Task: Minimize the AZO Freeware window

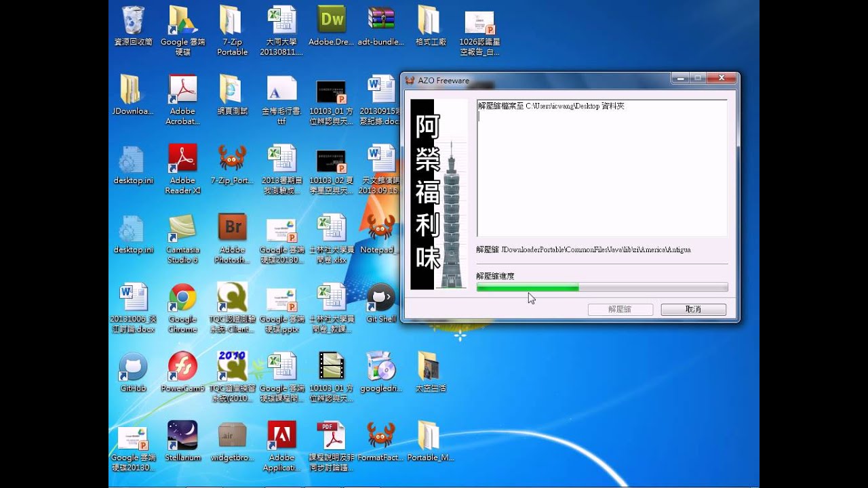Action: [x=679, y=79]
